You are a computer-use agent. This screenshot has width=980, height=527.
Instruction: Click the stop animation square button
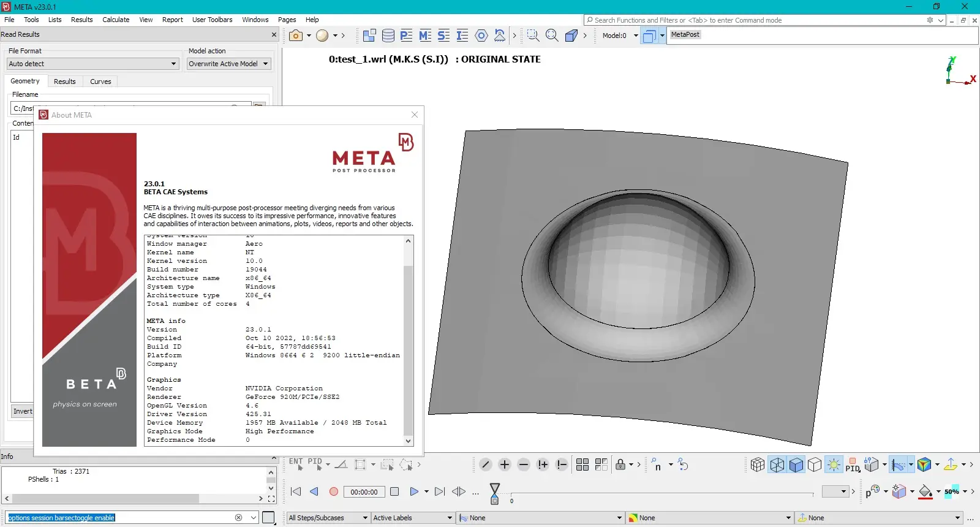[394, 491]
